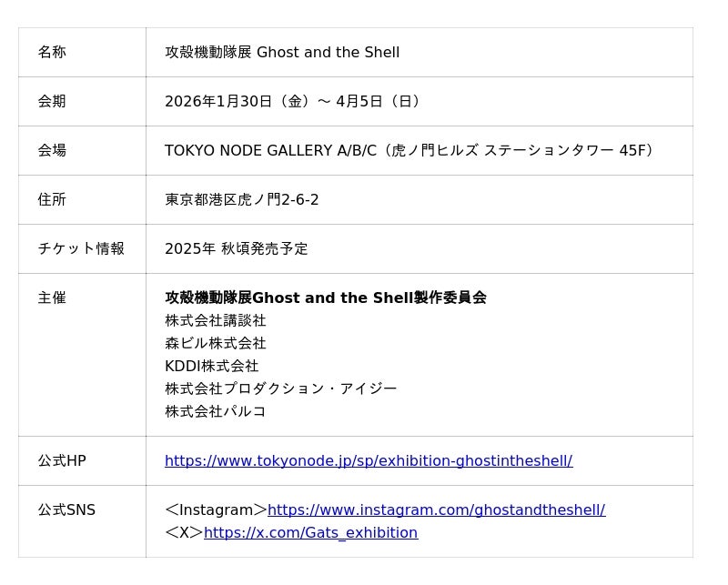
Task: Click the 主催 row label
Action: (x=52, y=298)
